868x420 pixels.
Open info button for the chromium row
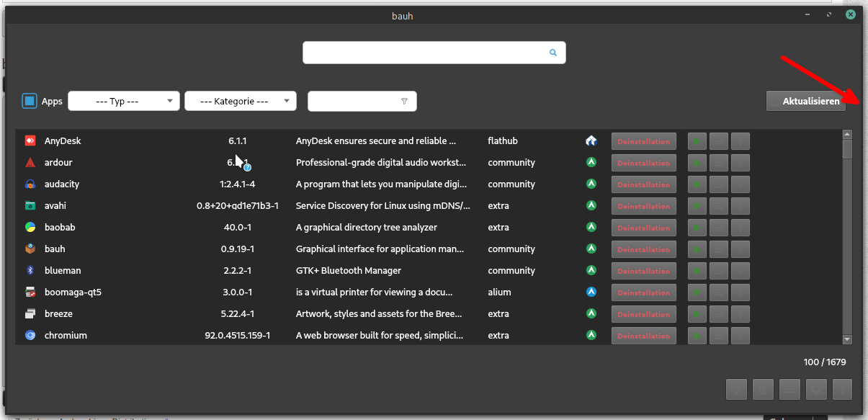click(741, 336)
